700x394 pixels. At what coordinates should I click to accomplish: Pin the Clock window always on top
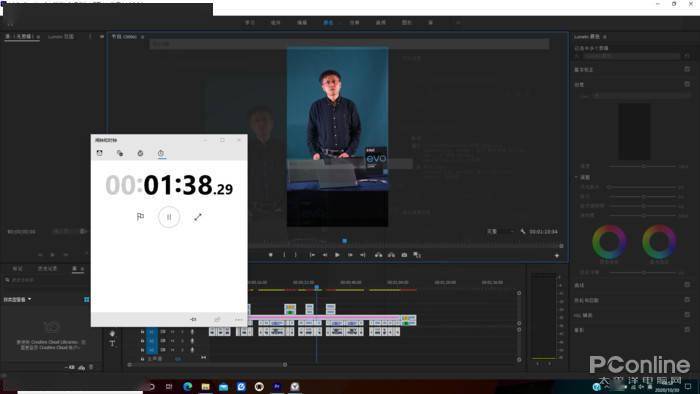click(193, 319)
